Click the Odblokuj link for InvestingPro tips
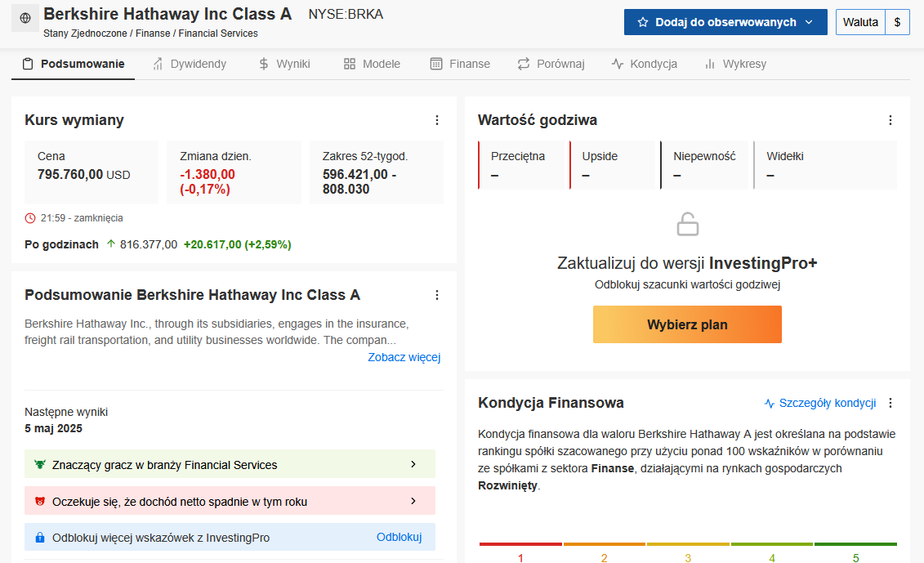The width and height of the screenshot is (924, 563). tap(399, 537)
